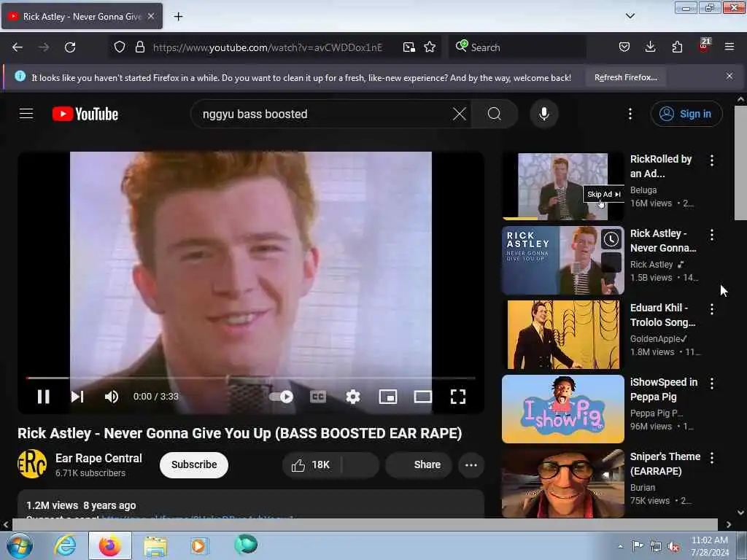Click the Sign in button
The image size is (747, 560).
click(686, 114)
